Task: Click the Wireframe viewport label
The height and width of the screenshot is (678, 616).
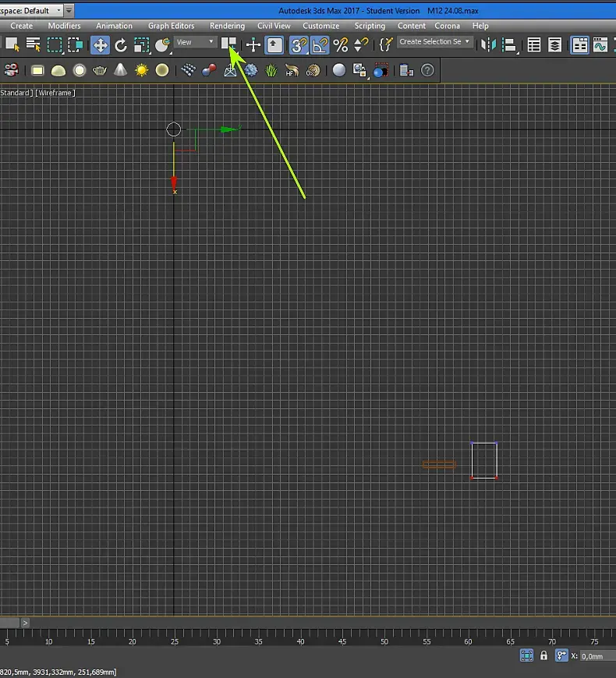Action: [55, 93]
